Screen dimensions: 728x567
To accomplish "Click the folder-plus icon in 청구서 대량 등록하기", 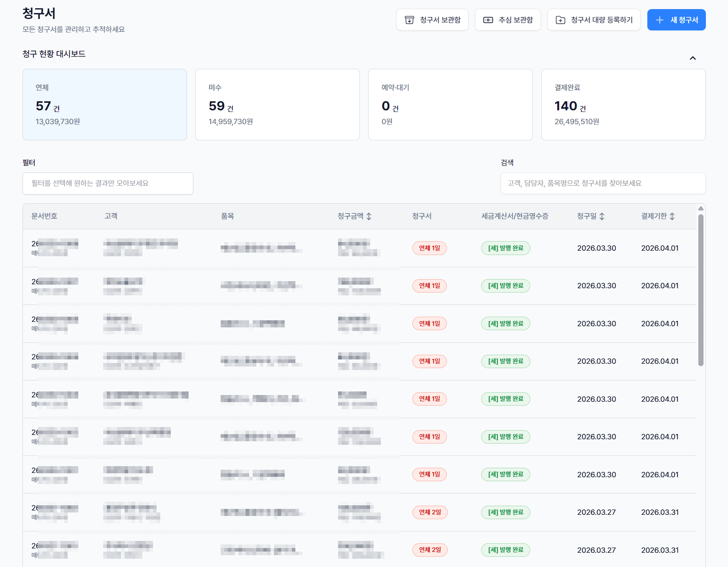I will 560,20.
